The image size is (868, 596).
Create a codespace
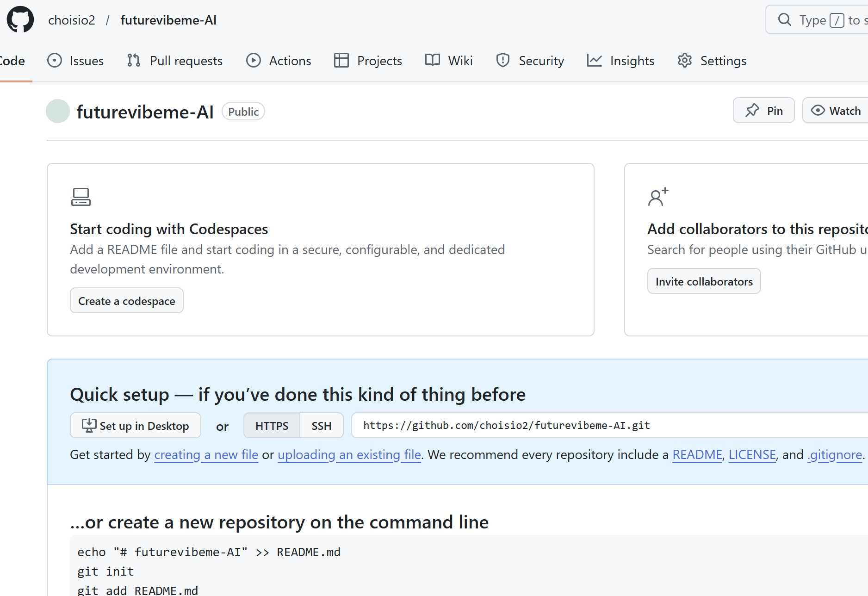(127, 301)
